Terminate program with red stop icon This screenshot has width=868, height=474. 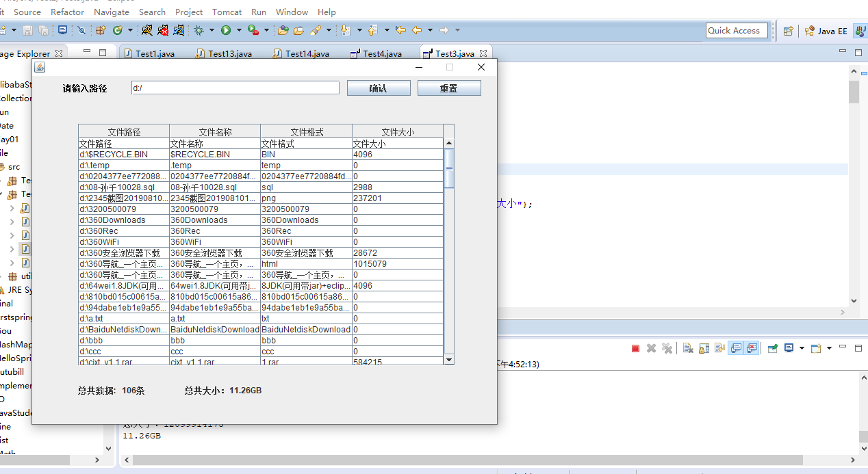click(635, 348)
